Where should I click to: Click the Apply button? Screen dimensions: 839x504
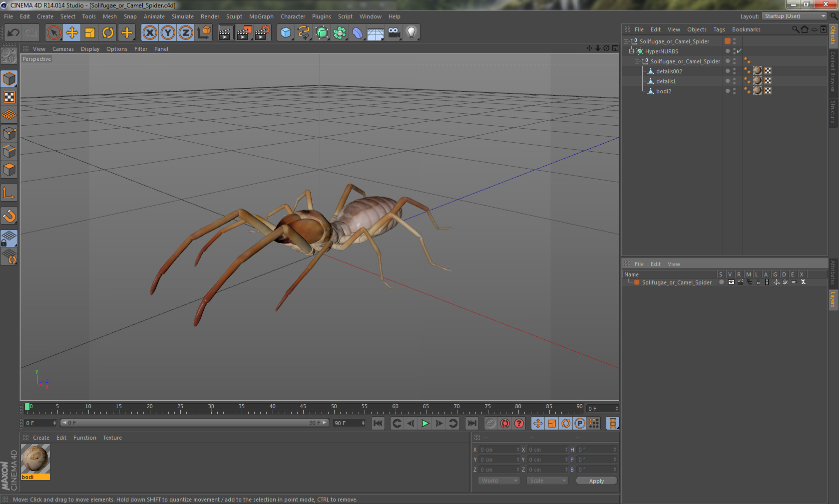tap(596, 481)
